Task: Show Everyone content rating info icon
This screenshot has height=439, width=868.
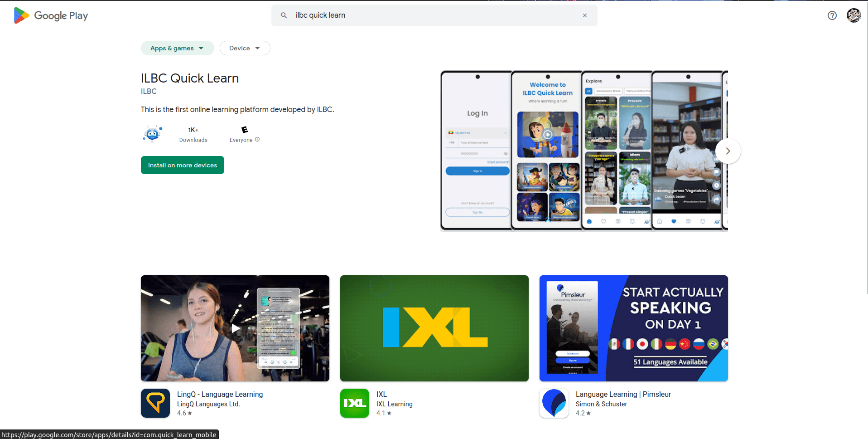Action: (257, 140)
